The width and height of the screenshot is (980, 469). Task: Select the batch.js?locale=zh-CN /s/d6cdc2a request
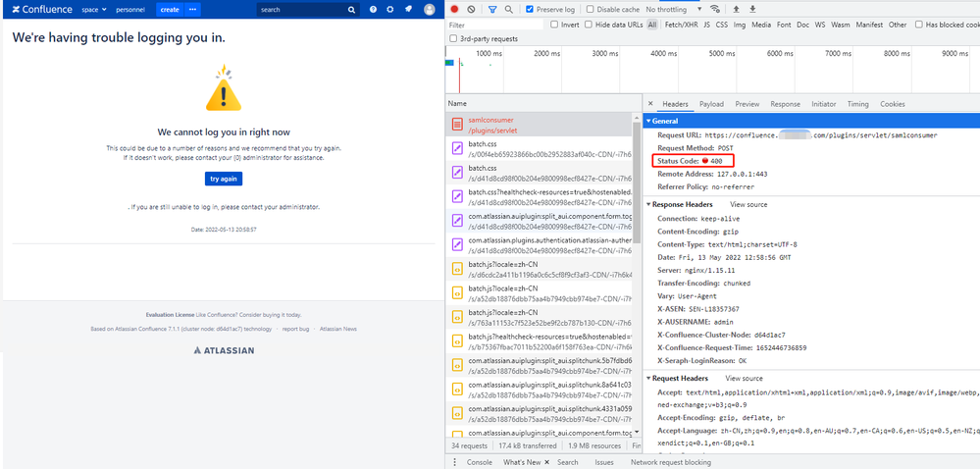coord(541,270)
